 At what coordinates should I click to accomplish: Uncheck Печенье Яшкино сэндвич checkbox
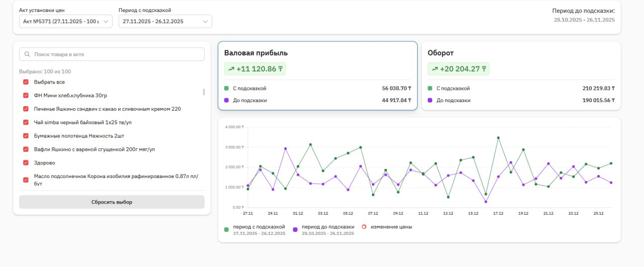click(26, 109)
